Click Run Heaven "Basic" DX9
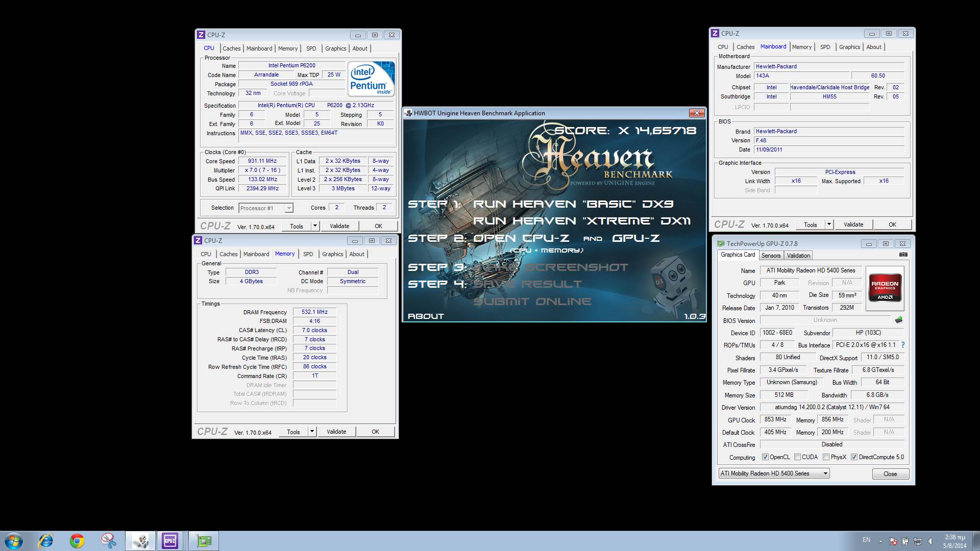The image size is (980, 551). point(573,204)
